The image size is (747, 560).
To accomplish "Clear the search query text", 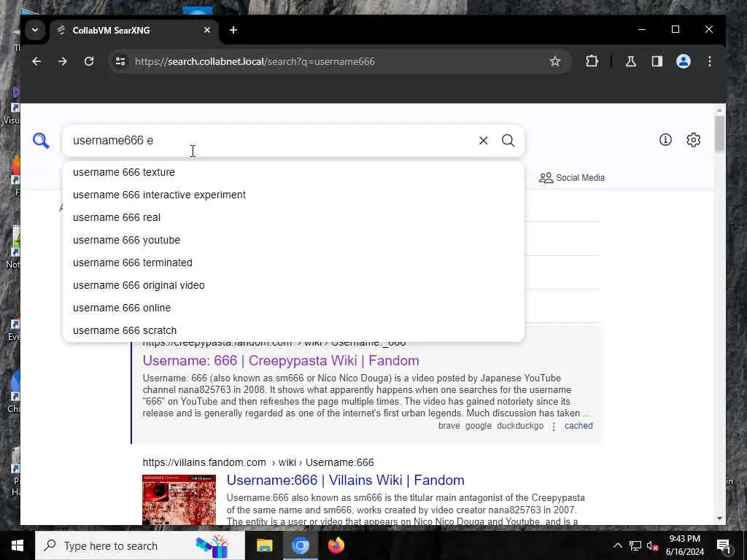I will pyautogui.click(x=483, y=141).
